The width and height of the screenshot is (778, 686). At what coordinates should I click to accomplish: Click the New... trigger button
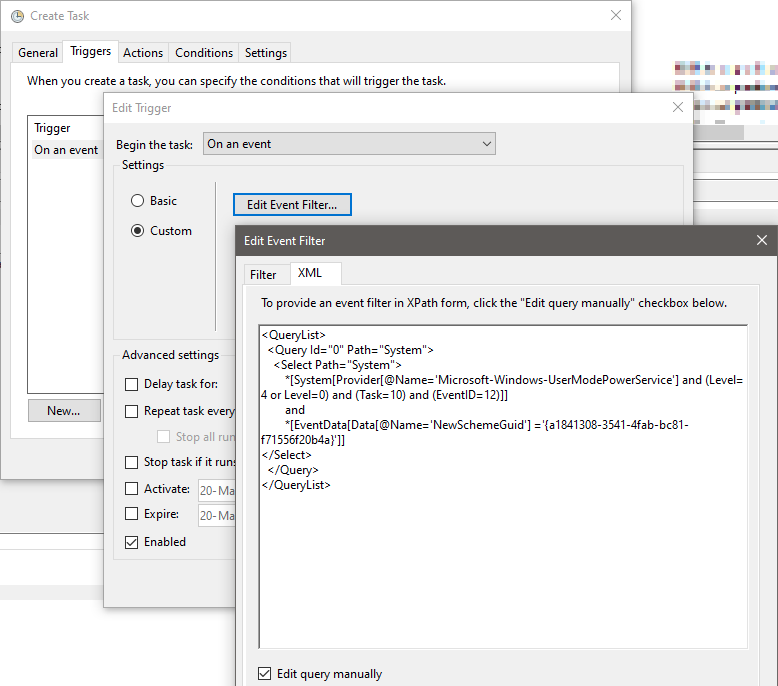pyautogui.click(x=64, y=411)
